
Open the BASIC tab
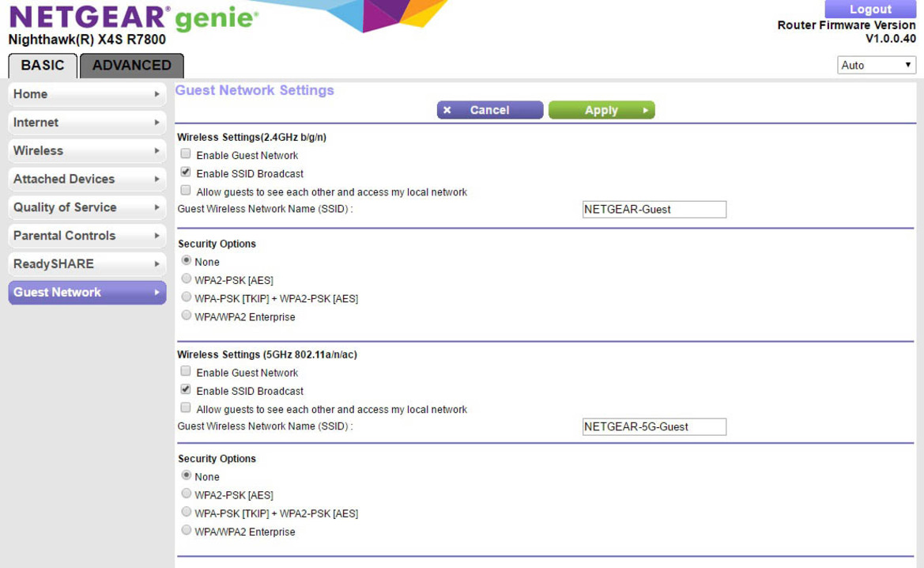(x=43, y=66)
